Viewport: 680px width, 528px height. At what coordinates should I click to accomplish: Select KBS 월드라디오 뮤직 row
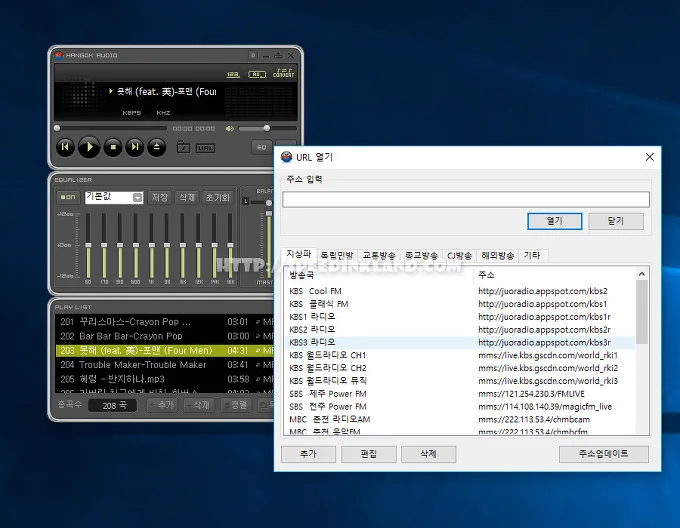tap(460, 381)
